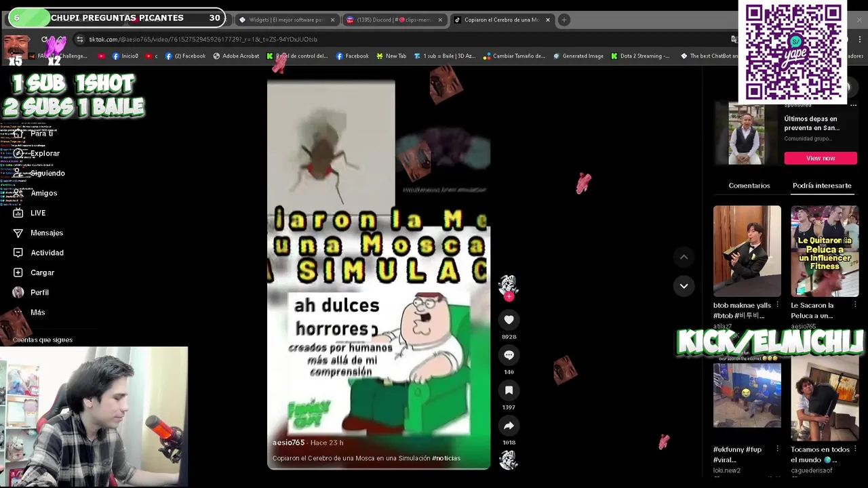The image size is (868, 488).
Task: Like the TikTok video with the heart icon
Action: pyautogui.click(x=509, y=319)
